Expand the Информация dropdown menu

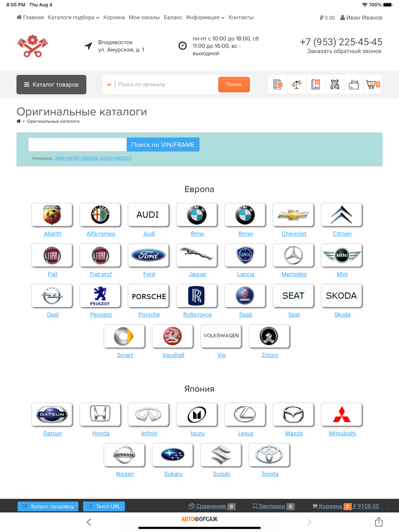tap(205, 18)
